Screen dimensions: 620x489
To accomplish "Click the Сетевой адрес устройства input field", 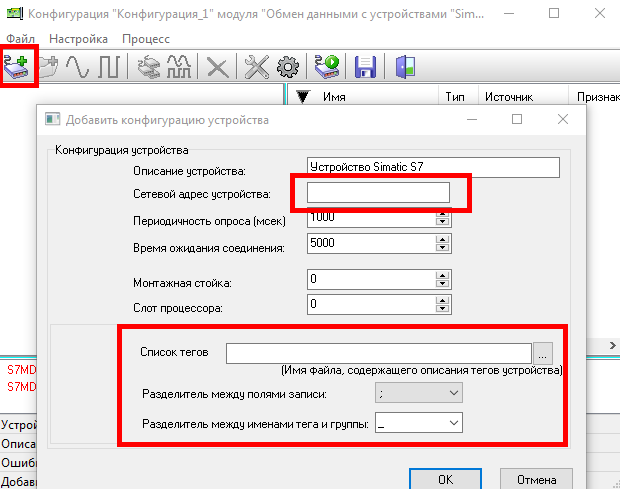I will tap(378, 192).
